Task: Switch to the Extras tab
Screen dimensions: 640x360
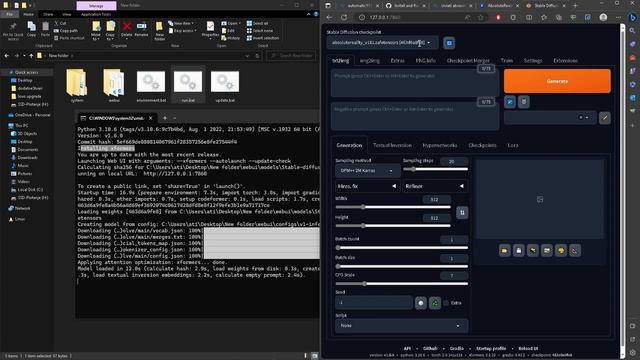Action: (398, 60)
